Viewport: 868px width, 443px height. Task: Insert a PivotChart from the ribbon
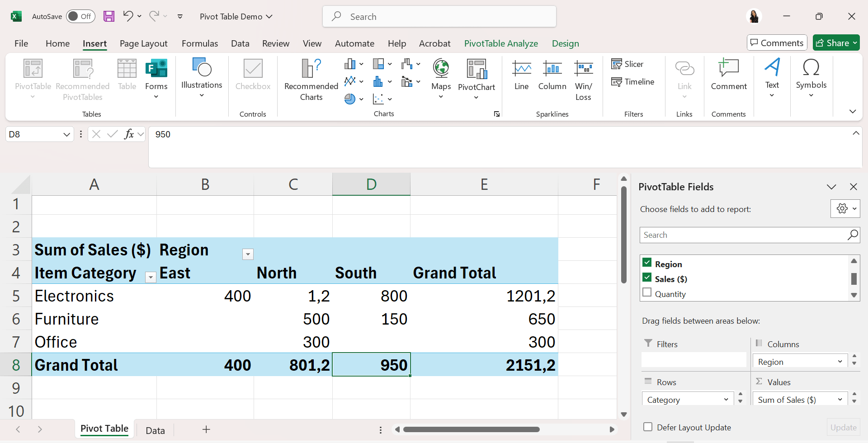(476, 70)
